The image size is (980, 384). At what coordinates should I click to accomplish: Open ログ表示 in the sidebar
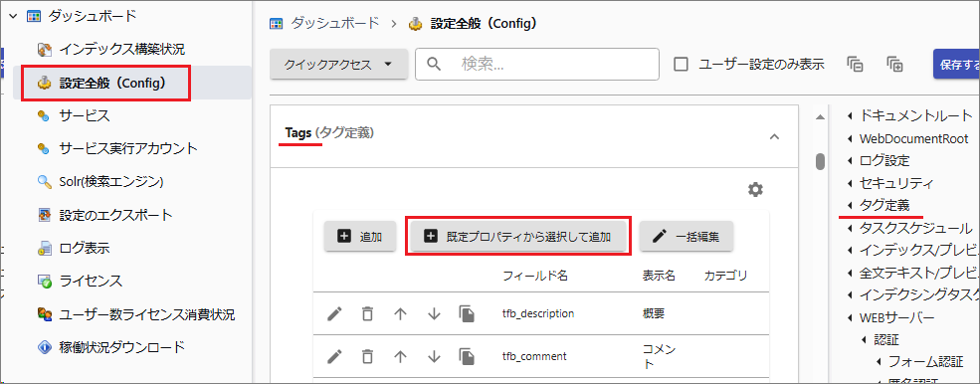[x=85, y=249]
